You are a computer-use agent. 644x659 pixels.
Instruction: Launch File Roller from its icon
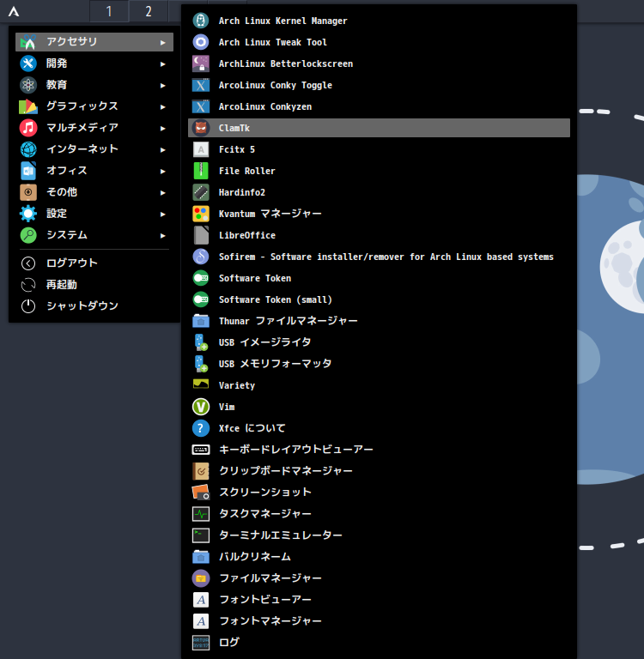(201, 171)
